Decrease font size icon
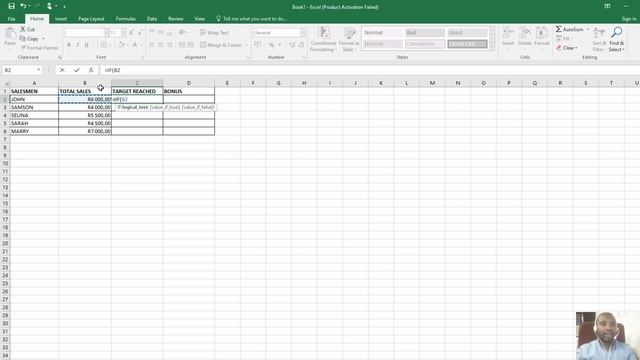The height and width of the screenshot is (360, 640). pyautogui.click(x=140, y=32)
